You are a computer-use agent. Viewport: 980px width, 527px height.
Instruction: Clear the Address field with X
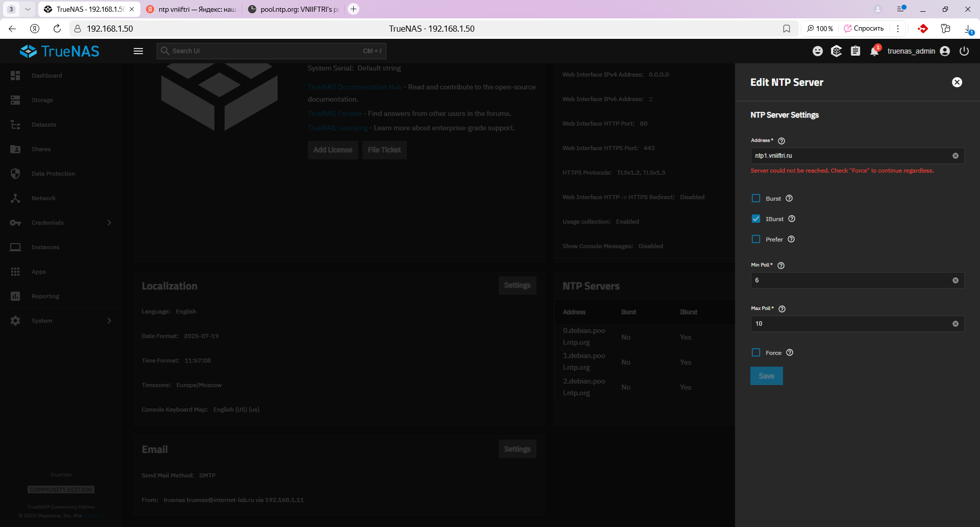click(x=955, y=156)
